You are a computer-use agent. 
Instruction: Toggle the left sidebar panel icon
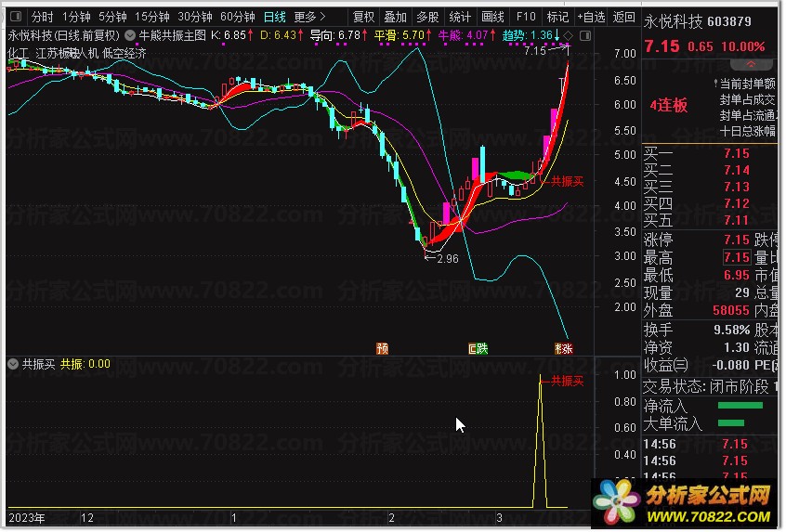tap(16, 17)
